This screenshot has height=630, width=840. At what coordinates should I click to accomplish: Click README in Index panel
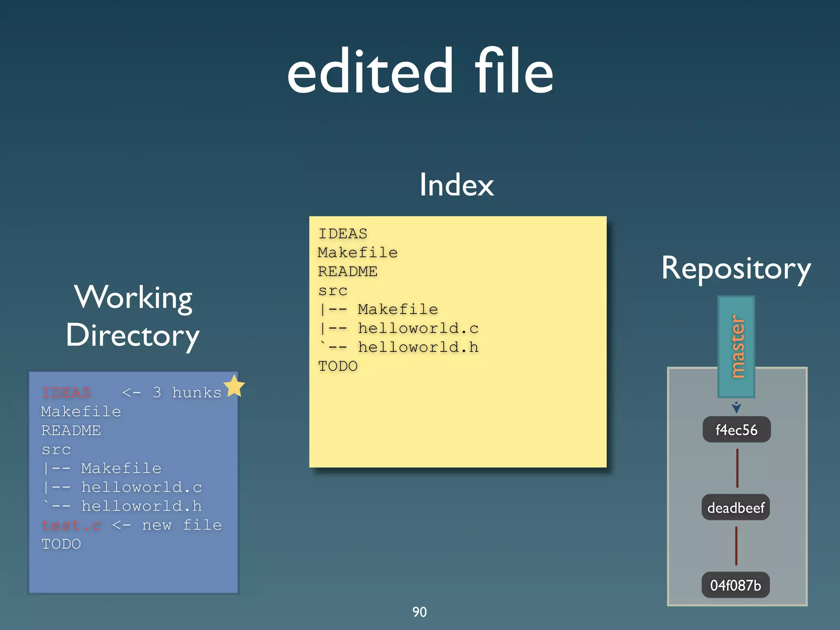click(x=348, y=271)
